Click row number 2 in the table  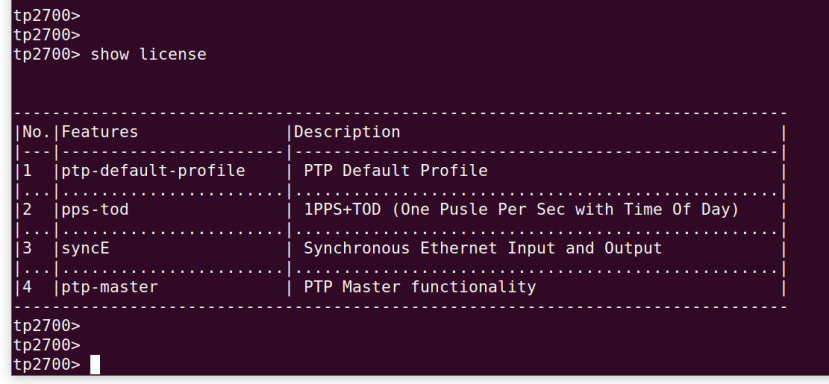pyautogui.click(x=27, y=210)
